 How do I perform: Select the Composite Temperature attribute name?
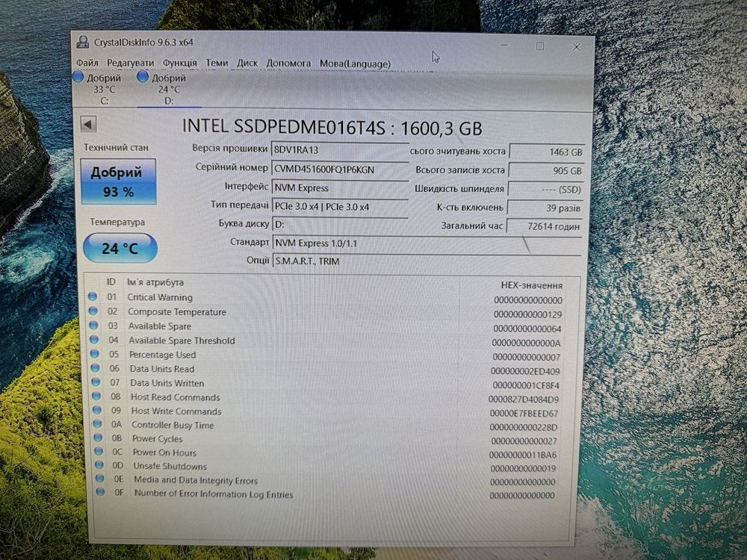177,312
